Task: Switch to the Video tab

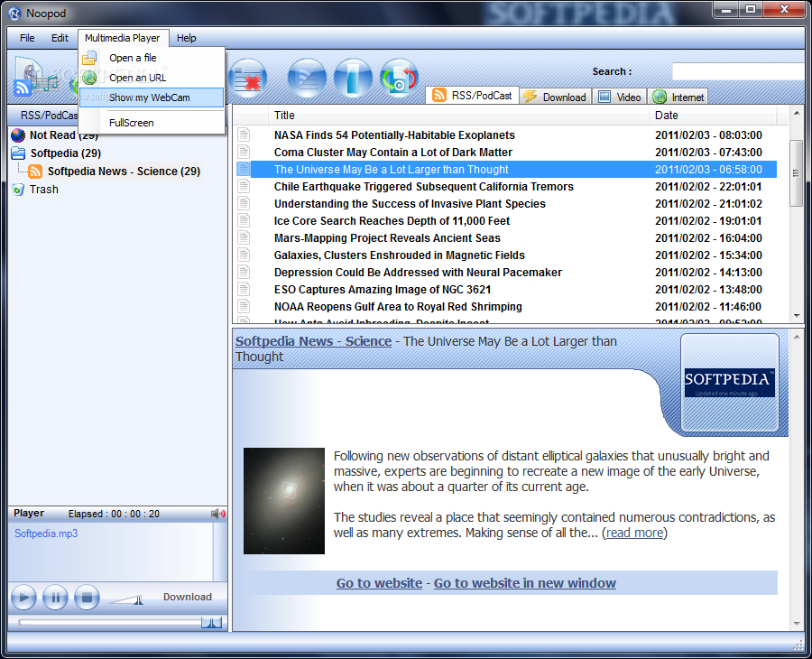Action: [619, 97]
